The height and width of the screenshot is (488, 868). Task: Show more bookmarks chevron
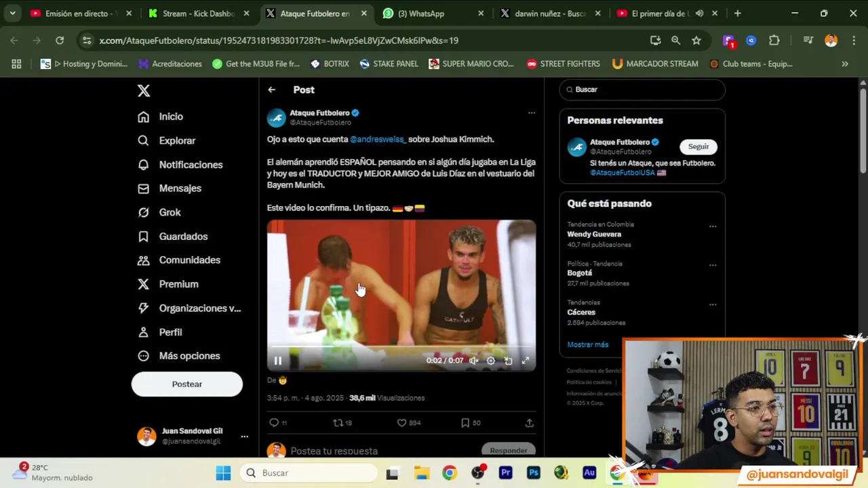pos(845,64)
